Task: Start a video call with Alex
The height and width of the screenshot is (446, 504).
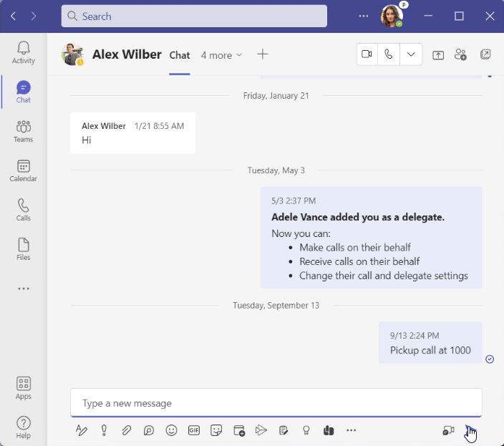Action: [x=367, y=54]
